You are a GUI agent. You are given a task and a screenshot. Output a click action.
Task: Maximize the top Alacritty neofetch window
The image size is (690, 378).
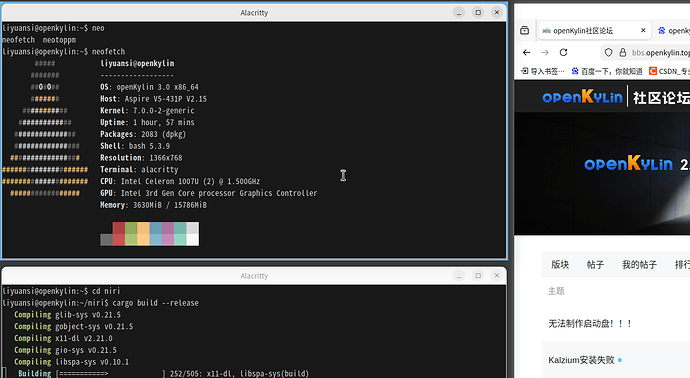click(x=478, y=12)
